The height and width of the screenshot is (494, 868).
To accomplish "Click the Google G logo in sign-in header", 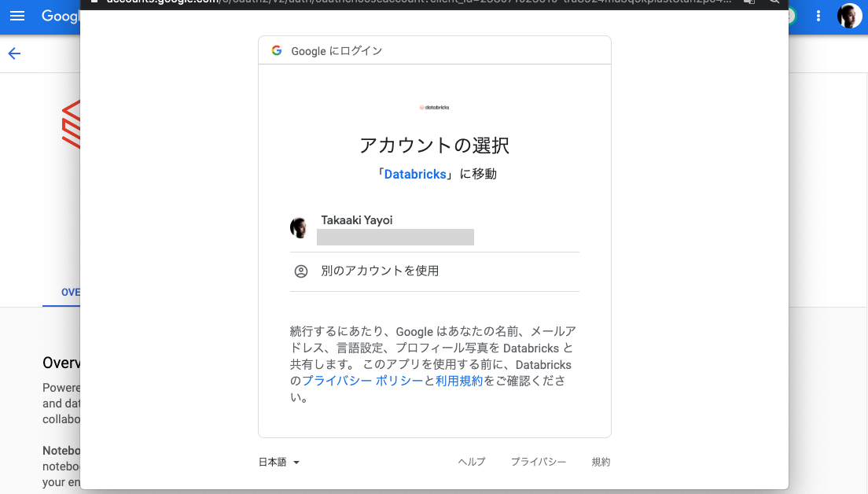I will click(277, 51).
